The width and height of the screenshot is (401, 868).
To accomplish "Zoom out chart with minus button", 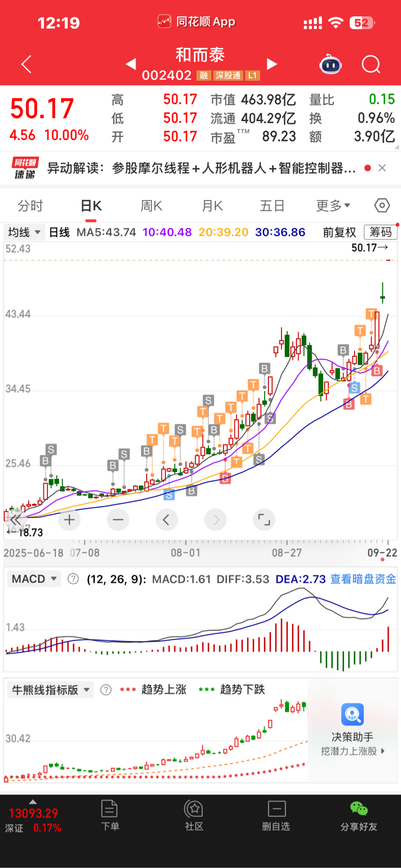I will (x=118, y=520).
